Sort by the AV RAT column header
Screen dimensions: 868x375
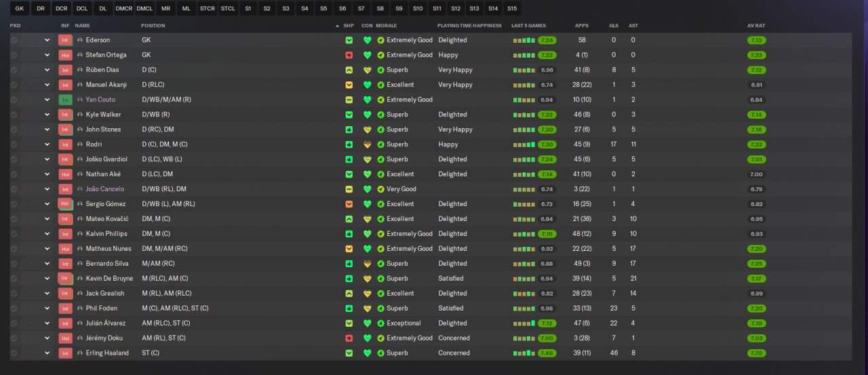tap(756, 26)
